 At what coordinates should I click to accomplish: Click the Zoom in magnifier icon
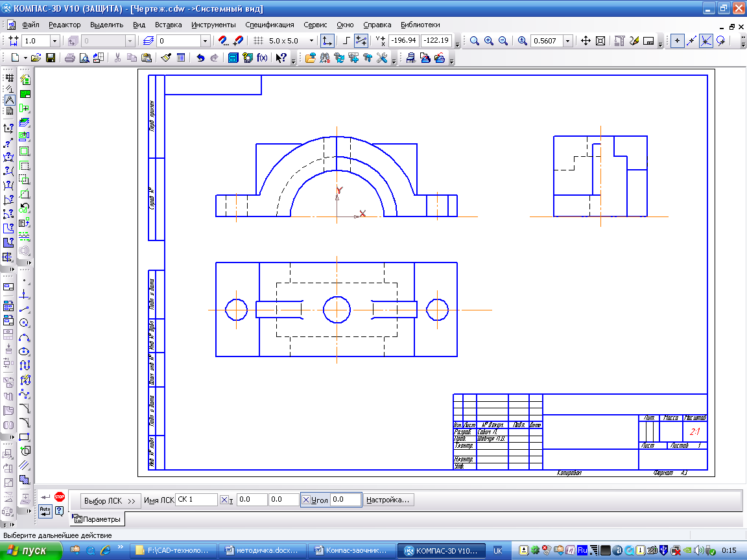click(x=489, y=41)
